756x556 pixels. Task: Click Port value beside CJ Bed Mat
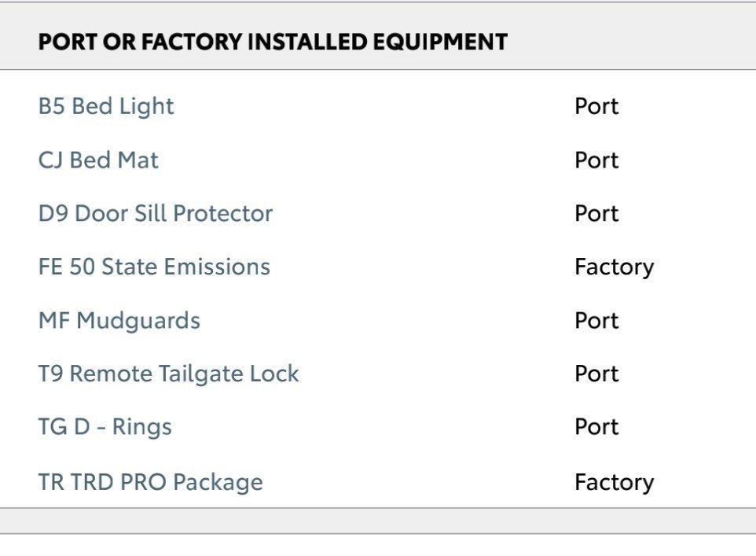(596, 160)
